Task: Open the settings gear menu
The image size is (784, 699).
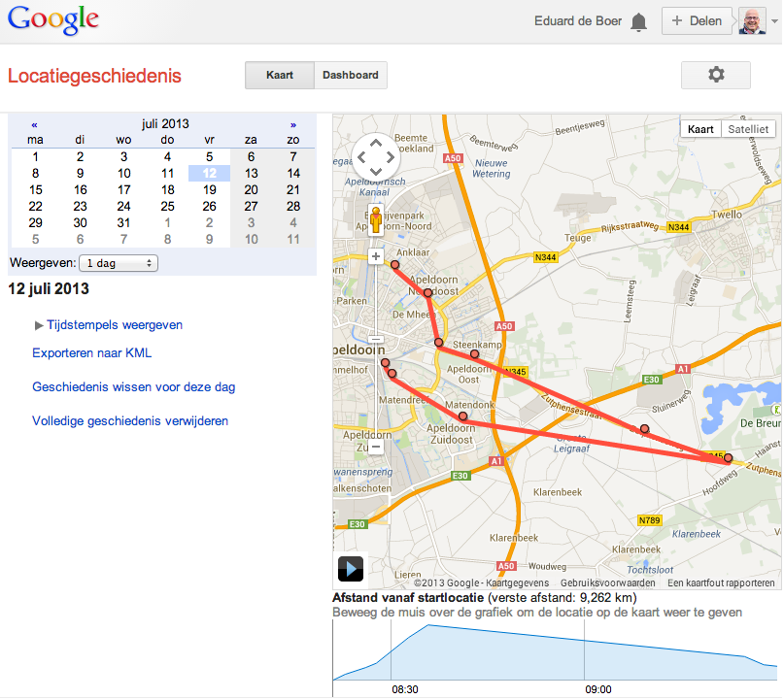Action: pyautogui.click(x=716, y=75)
